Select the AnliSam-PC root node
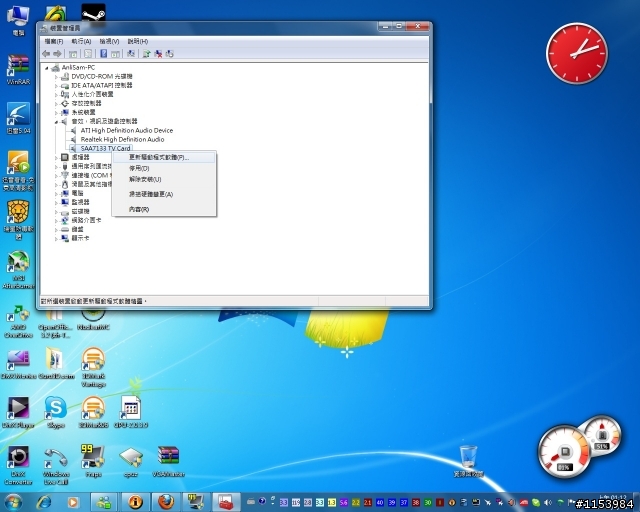640x512 pixels. [x=78, y=68]
